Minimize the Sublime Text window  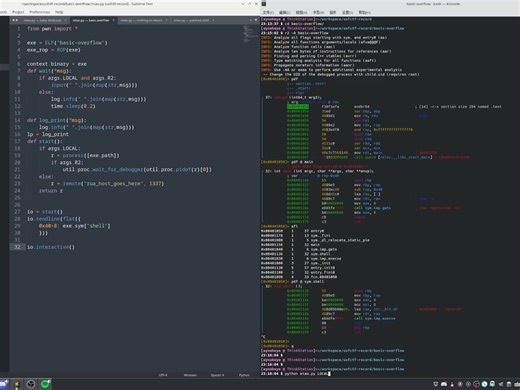[243, 4]
